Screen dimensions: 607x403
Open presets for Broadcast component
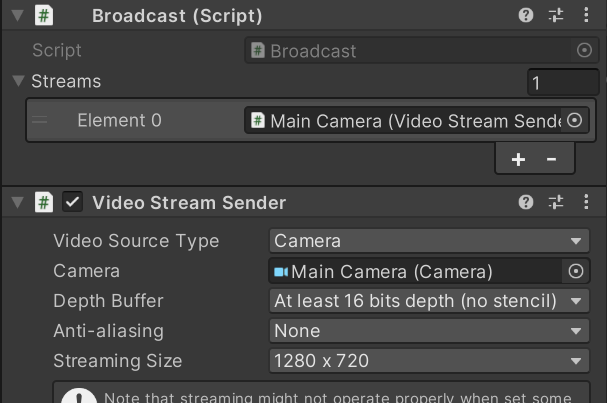coord(556,16)
